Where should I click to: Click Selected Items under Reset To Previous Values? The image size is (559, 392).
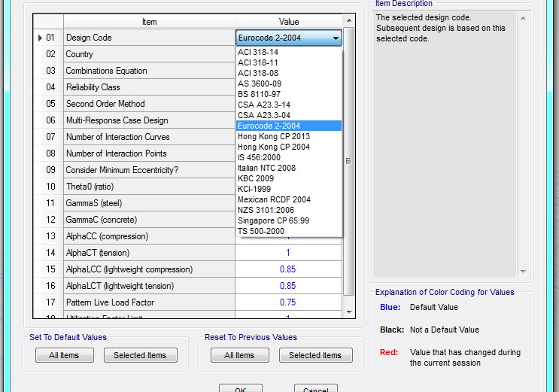(x=315, y=355)
